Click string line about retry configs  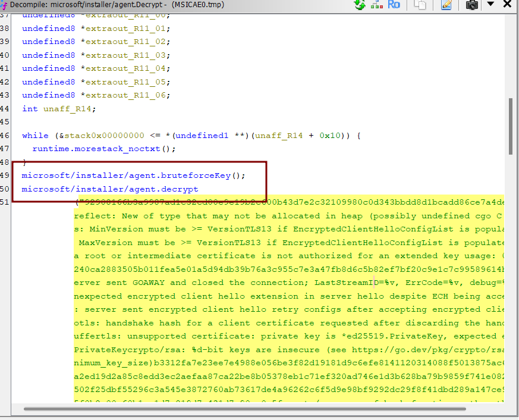(x=289, y=309)
